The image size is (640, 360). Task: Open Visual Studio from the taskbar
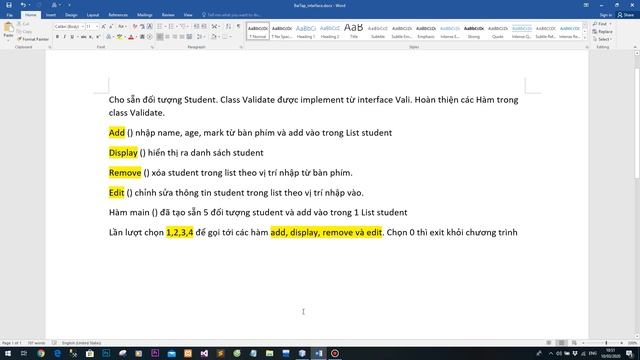coord(204,353)
